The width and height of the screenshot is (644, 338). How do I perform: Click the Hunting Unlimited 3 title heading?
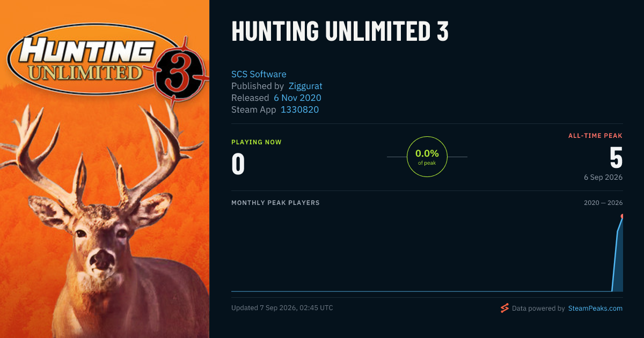[x=340, y=32]
